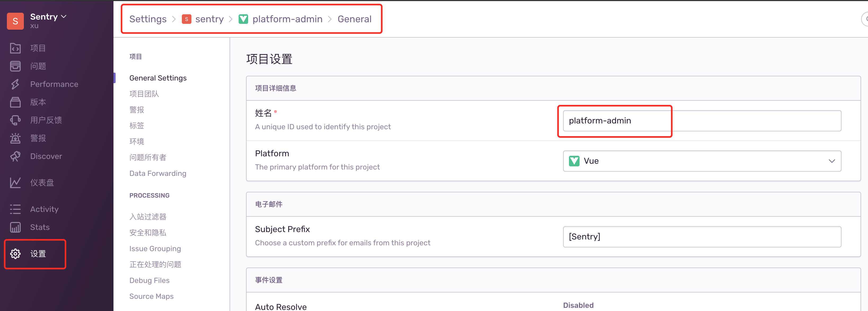This screenshot has height=311, width=868.
Task: Click the Discover sidebar icon
Action: [15, 157]
